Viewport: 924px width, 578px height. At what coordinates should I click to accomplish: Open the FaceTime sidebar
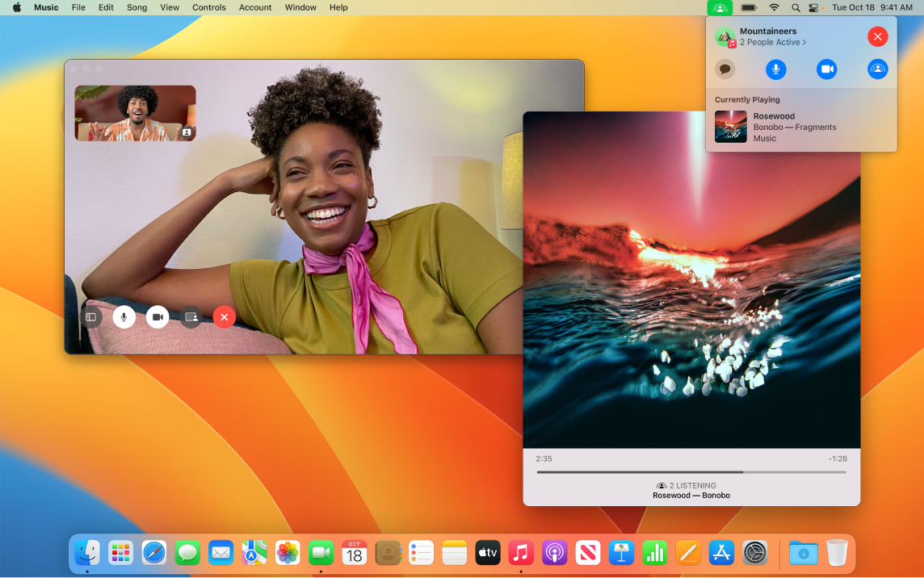[x=90, y=317]
